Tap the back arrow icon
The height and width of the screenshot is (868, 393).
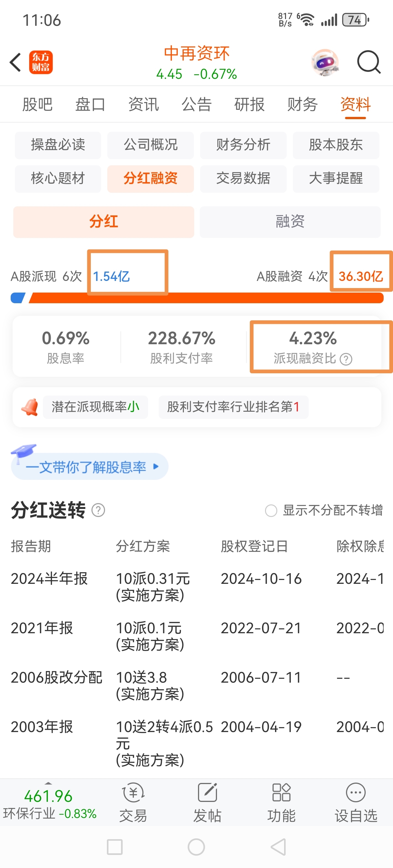[x=16, y=63]
